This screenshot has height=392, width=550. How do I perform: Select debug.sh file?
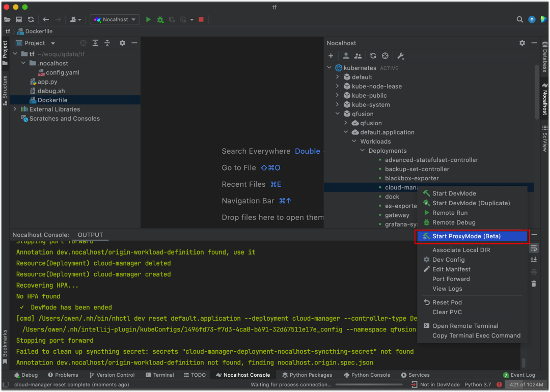pyautogui.click(x=51, y=91)
